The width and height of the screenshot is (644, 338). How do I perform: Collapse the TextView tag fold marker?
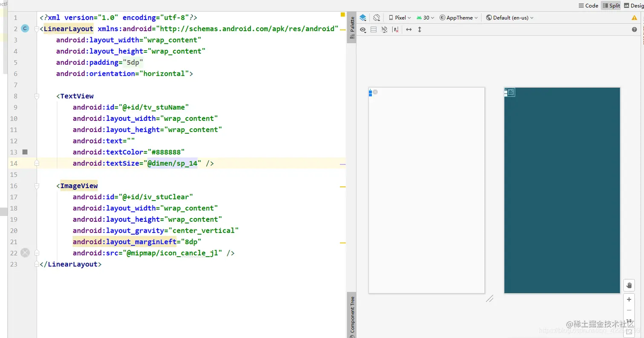(37, 96)
